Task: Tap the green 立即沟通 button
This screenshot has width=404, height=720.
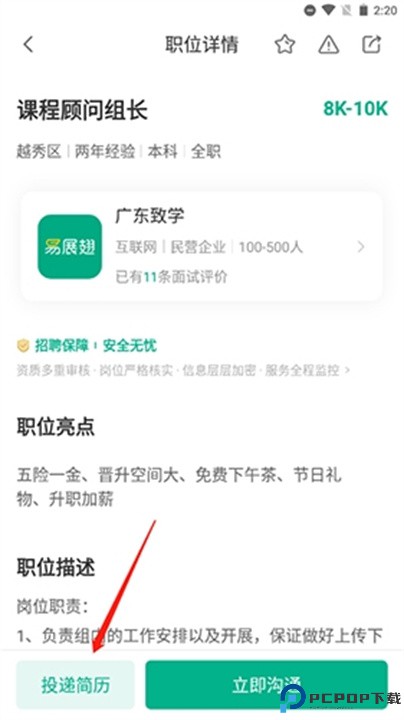Action: click(267, 685)
